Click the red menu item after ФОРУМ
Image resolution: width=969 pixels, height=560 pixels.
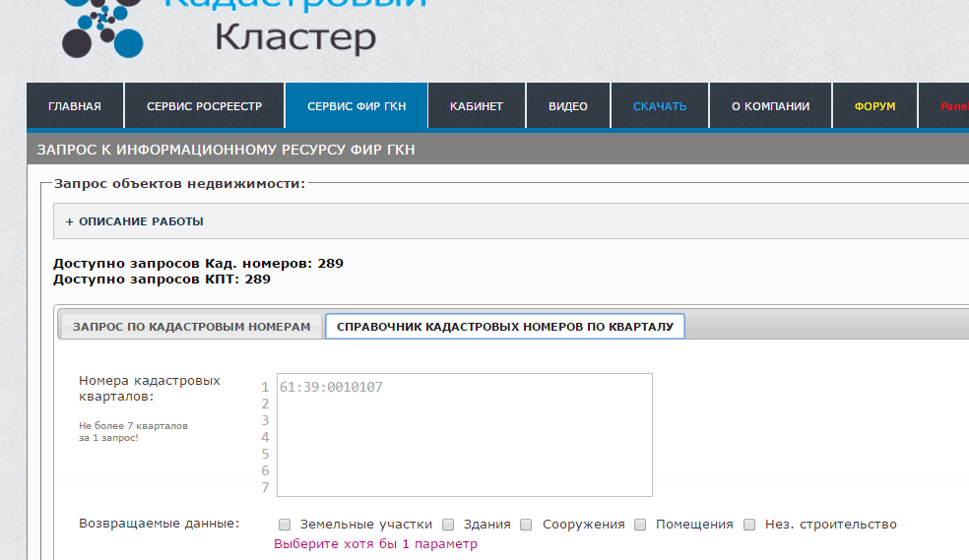click(x=953, y=106)
